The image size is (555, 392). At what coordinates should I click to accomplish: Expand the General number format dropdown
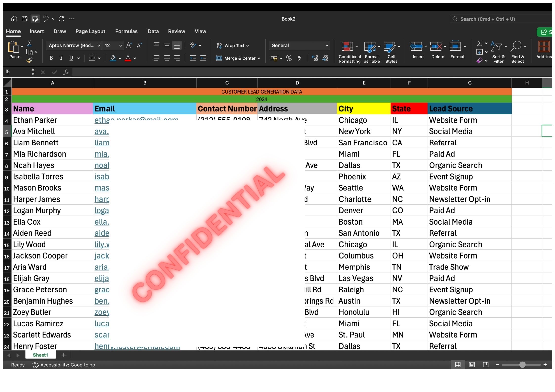[x=327, y=46]
